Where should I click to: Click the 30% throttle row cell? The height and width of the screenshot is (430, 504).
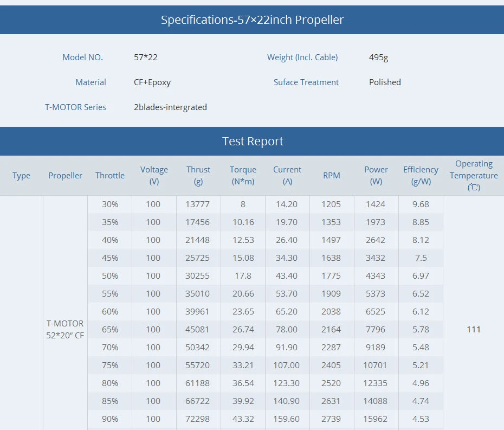(110, 204)
